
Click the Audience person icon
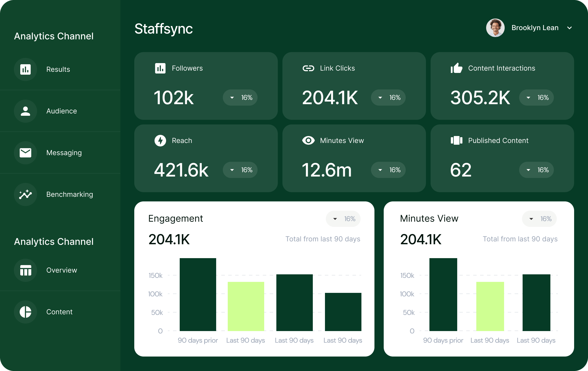click(25, 111)
